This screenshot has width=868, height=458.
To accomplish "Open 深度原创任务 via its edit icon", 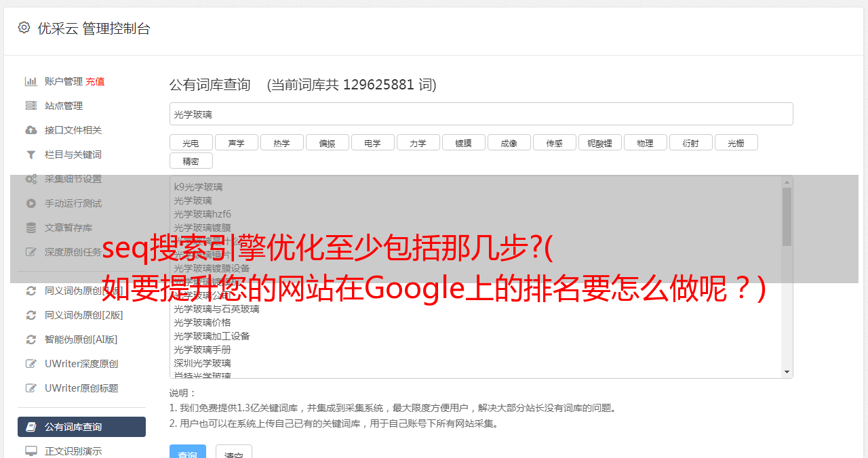I will [31, 252].
